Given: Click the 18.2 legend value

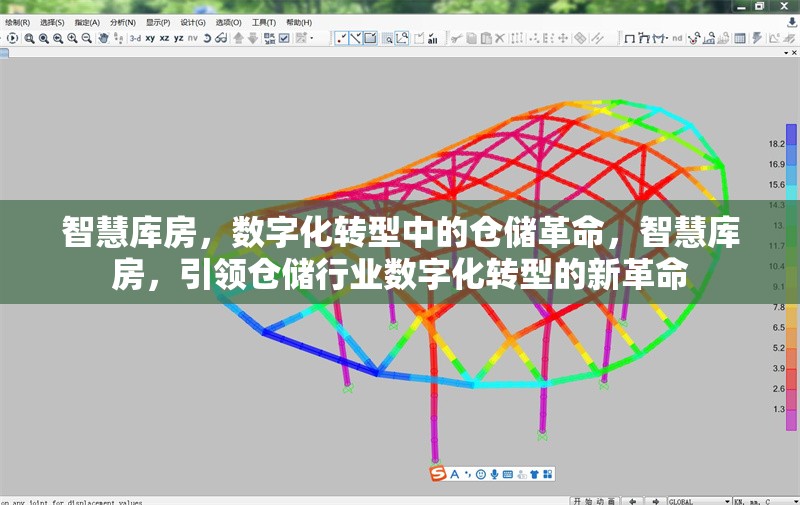Looking at the screenshot, I should (x=777, y=144).
